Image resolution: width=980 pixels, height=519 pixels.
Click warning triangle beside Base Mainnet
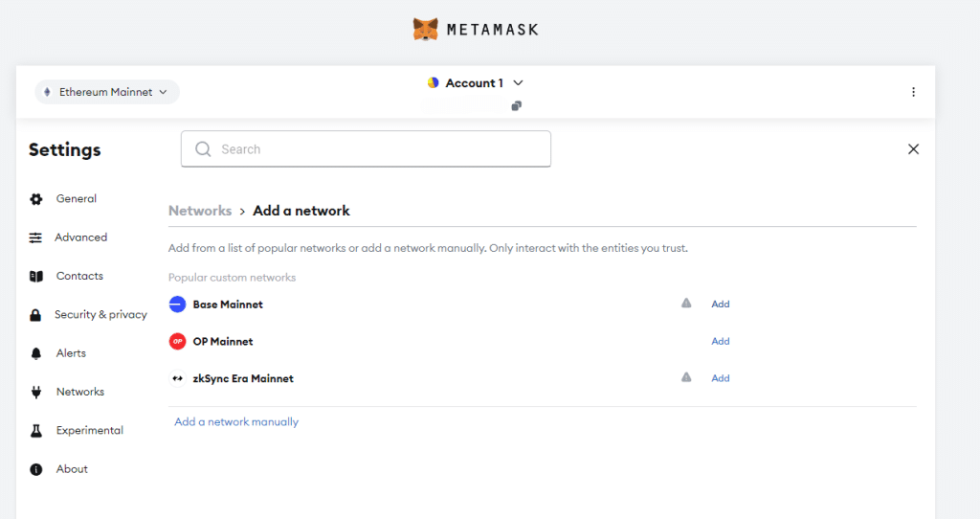pos(686,304)
